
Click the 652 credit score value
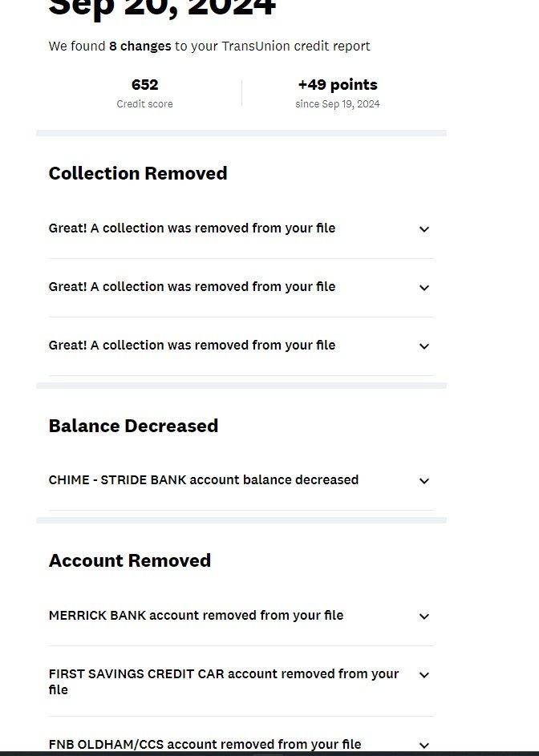[144, 85]
